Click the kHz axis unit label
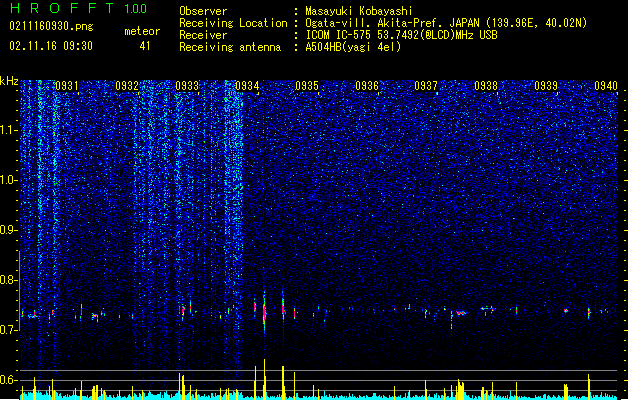Screen dimensions: 629x400 pos(9,81)
